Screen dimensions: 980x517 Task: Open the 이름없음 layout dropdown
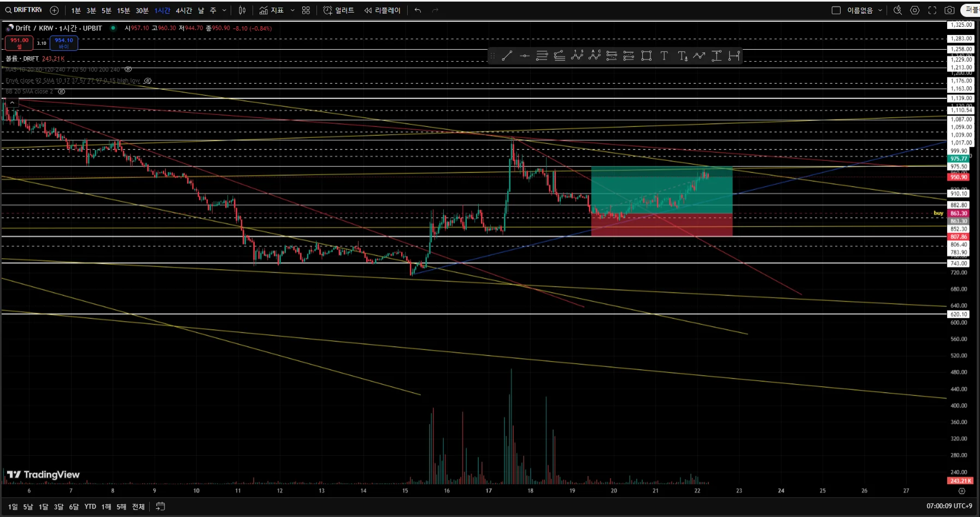pos(865,10)
